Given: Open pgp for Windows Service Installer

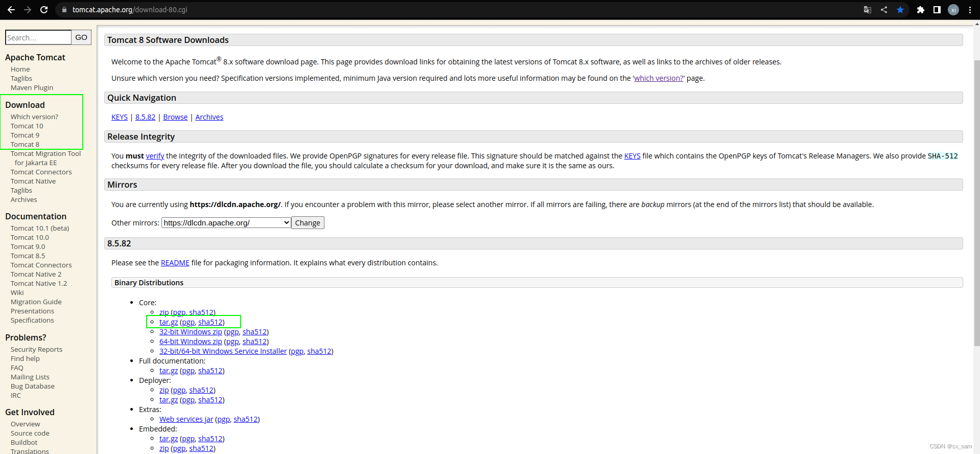Looking at the screenshot, I should [297, 351].
